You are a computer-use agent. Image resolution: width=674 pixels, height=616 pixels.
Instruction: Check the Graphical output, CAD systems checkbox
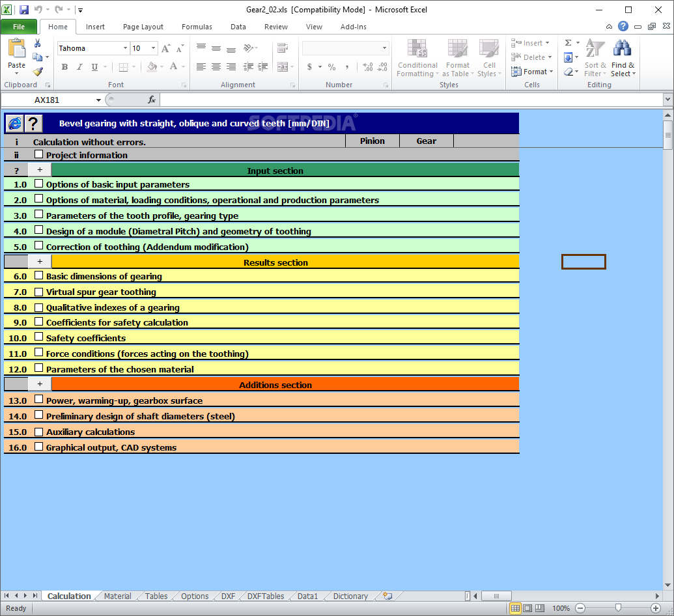click(x=38, y=446)
